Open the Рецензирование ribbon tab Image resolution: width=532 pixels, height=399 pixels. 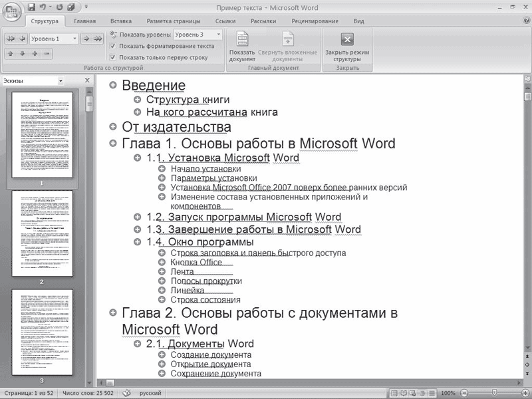pyautogui.click(x=315, y=21)
